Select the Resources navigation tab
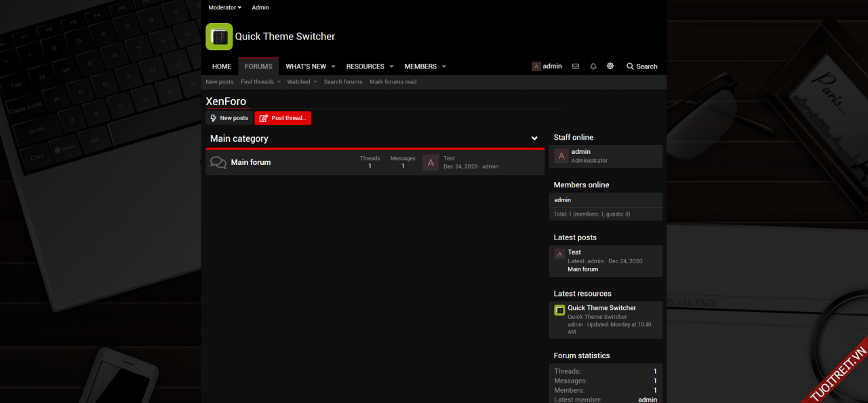 365,66
